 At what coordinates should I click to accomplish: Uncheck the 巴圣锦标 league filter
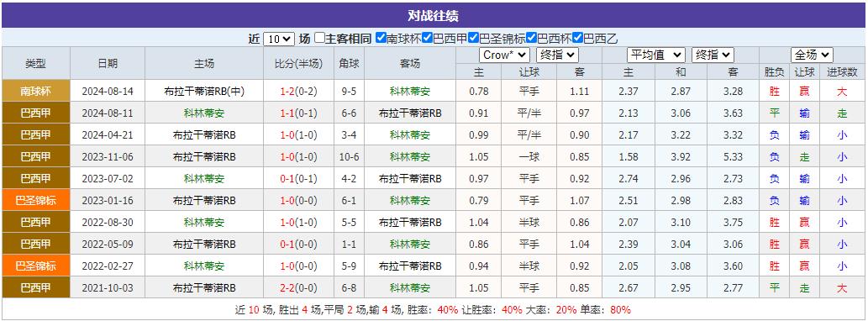click(473, 38)
